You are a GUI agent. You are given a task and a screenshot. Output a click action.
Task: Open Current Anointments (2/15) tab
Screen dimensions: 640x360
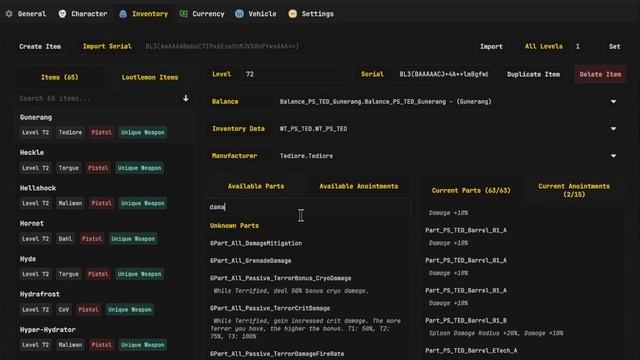(x=574, y=191)
